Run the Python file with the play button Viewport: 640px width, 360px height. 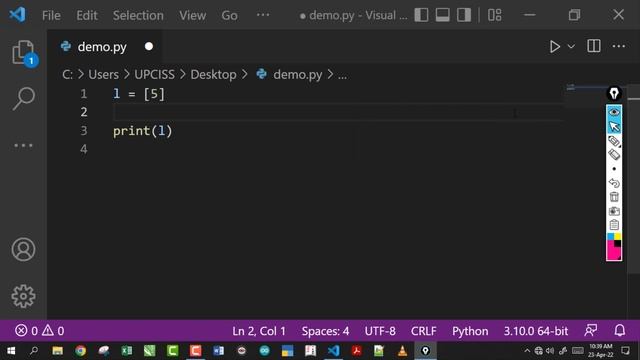[x=554, y=47]
